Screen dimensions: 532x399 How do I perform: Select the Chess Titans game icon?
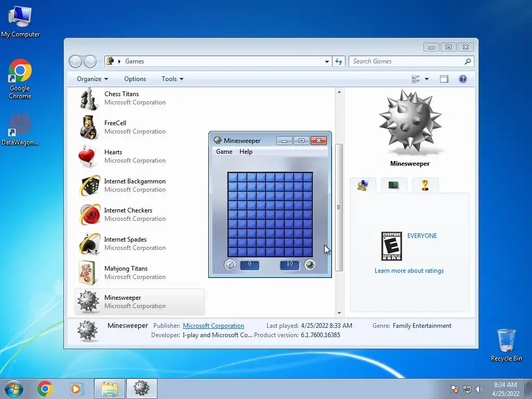coord(89,99)
